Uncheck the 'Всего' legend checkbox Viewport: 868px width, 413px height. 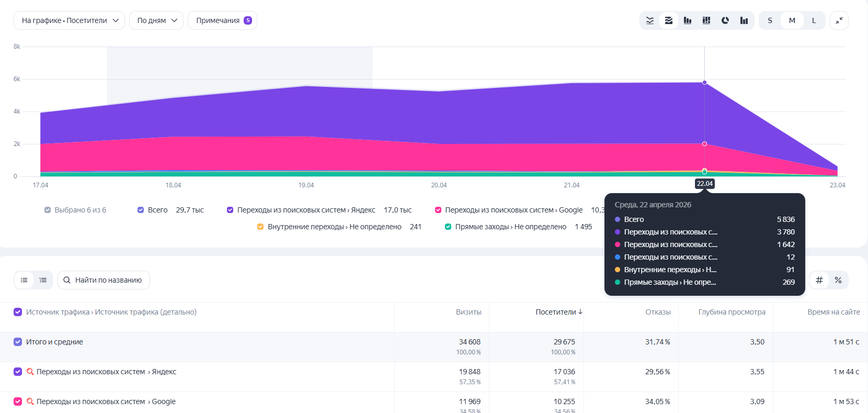coord(141,210)
